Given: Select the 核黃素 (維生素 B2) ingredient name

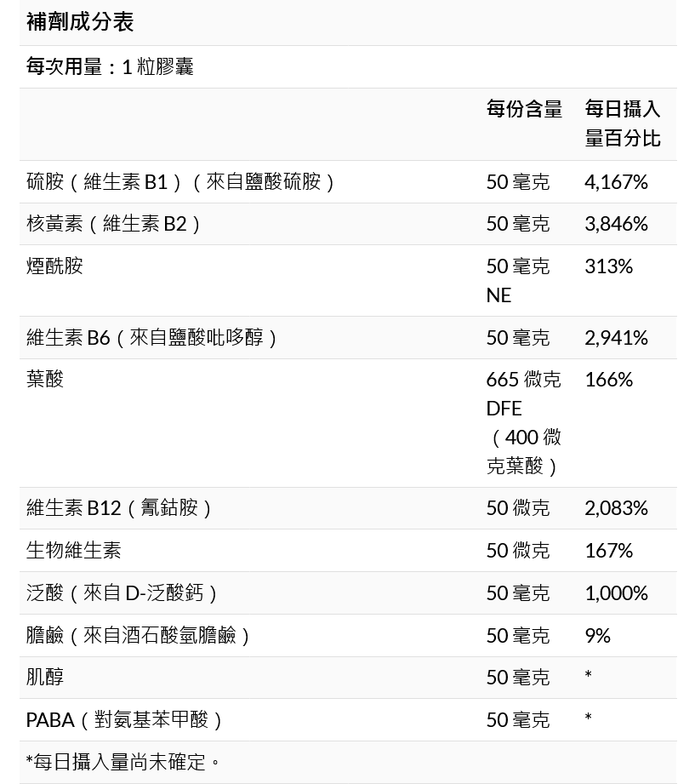Looking at the screenshot, I should tap(115, 224).
